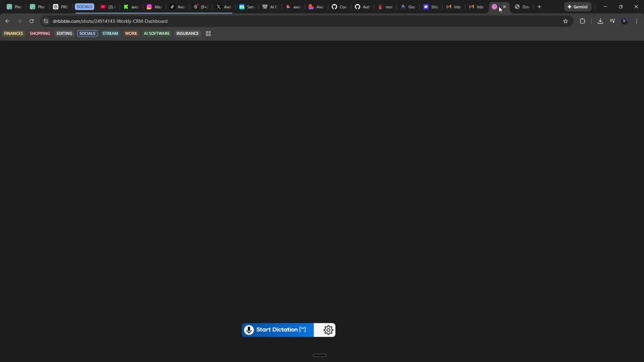Image resolution: width=644 pixels, height=362 pixels.
Task: Bookmark this page with the star icon
Action: click(566, 21)
